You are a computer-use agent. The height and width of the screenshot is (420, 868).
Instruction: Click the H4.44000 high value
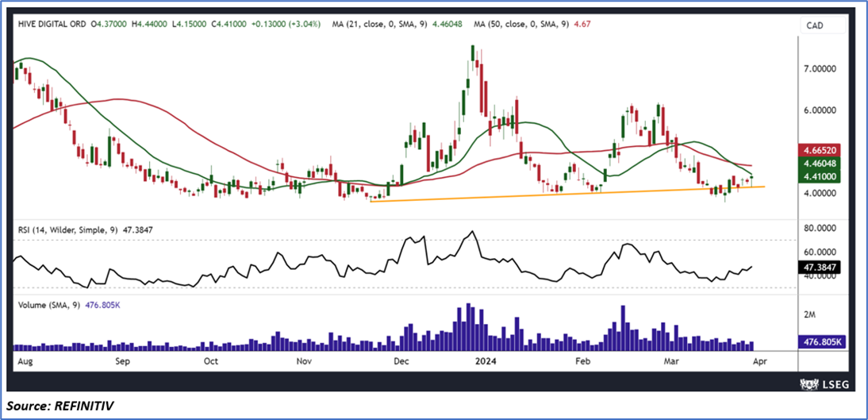pos(148,25)
